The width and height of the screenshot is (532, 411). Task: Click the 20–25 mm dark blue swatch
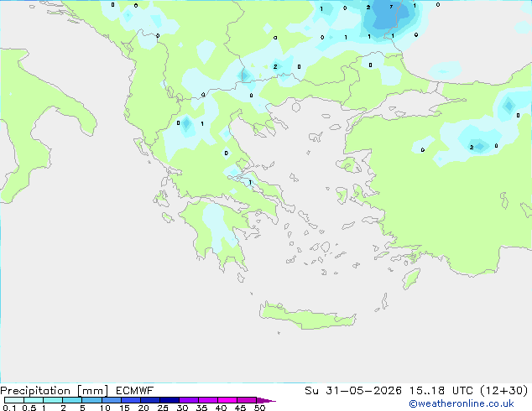pos(150,400)
